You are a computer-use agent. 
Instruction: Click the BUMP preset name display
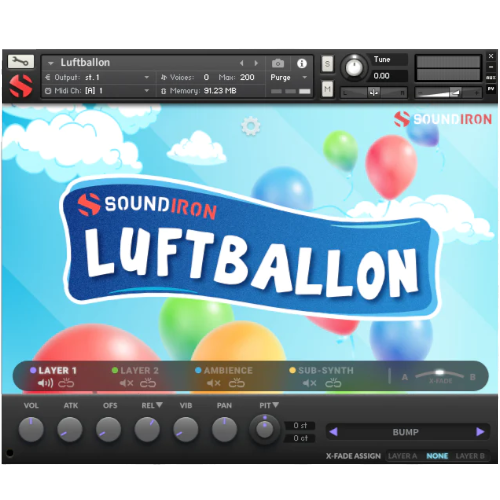pyautogui.click(x=406, y=432)
